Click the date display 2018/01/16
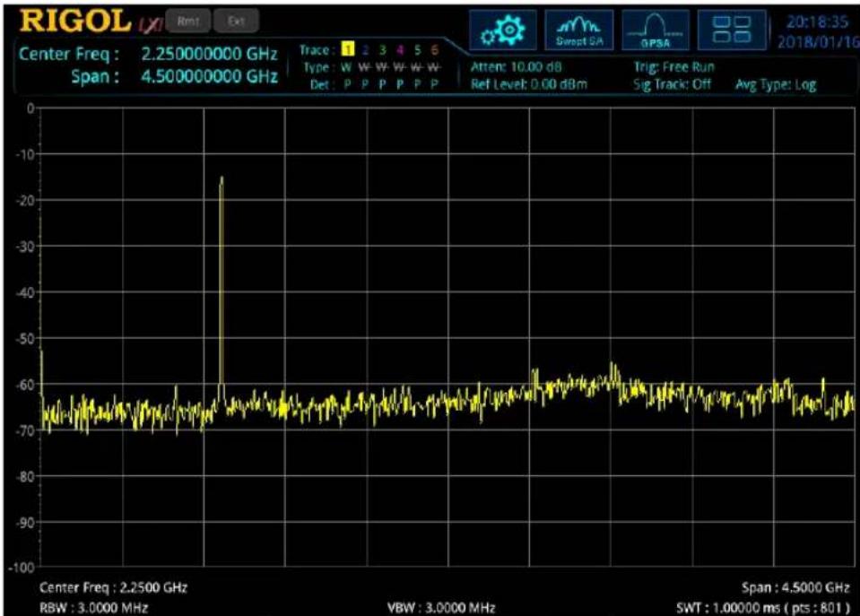The height and width of the screenshot is (616, 860). point(818,41)
